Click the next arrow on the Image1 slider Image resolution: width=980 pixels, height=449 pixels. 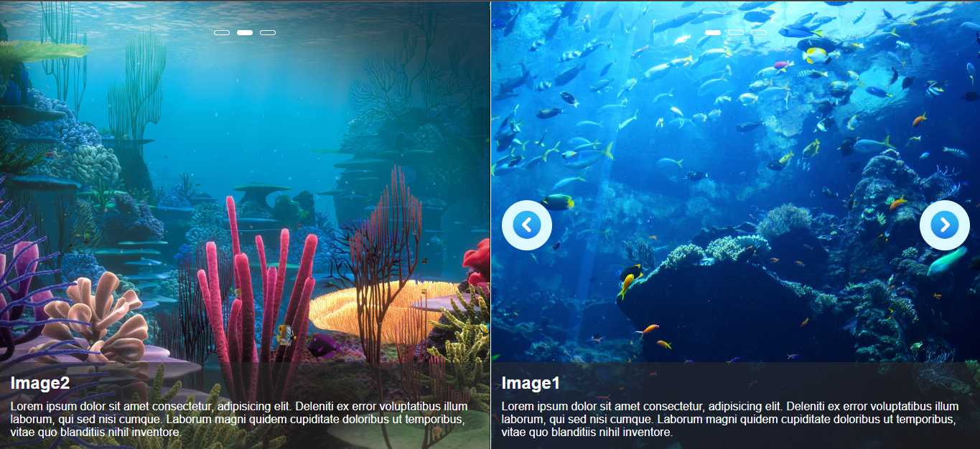pyautogui.click(x=944, y=225)
